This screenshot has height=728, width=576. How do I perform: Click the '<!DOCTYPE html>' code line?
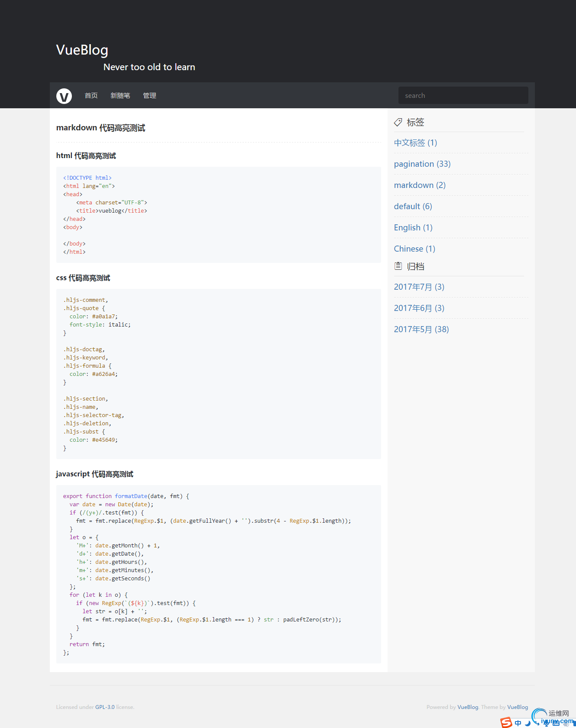[87, 178]
